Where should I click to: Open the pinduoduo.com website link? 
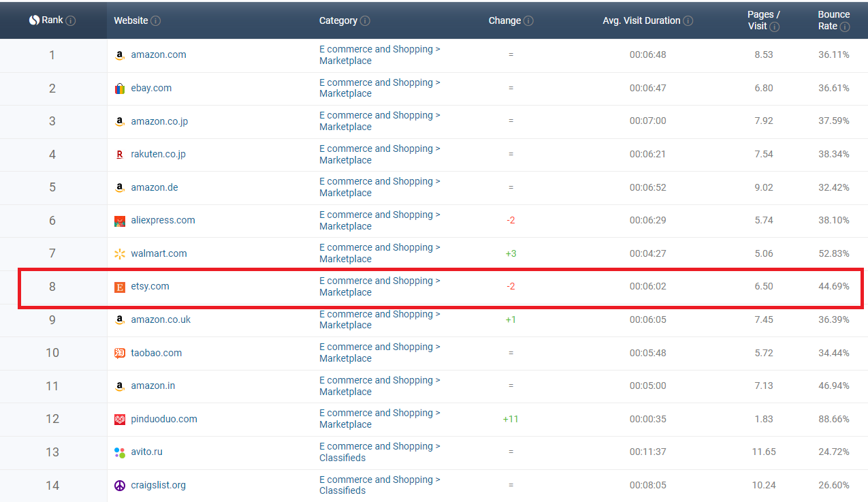pyautogui.click(x=164, y=419)
